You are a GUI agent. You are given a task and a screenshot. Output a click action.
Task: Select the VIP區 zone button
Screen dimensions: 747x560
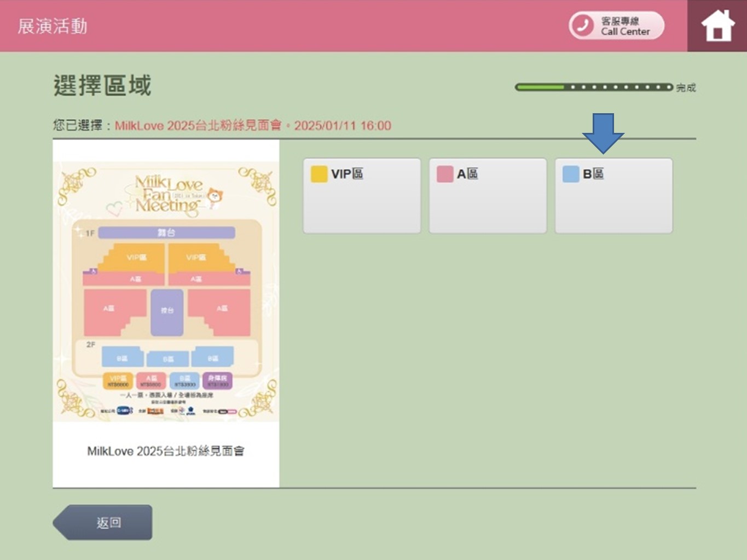362,196
